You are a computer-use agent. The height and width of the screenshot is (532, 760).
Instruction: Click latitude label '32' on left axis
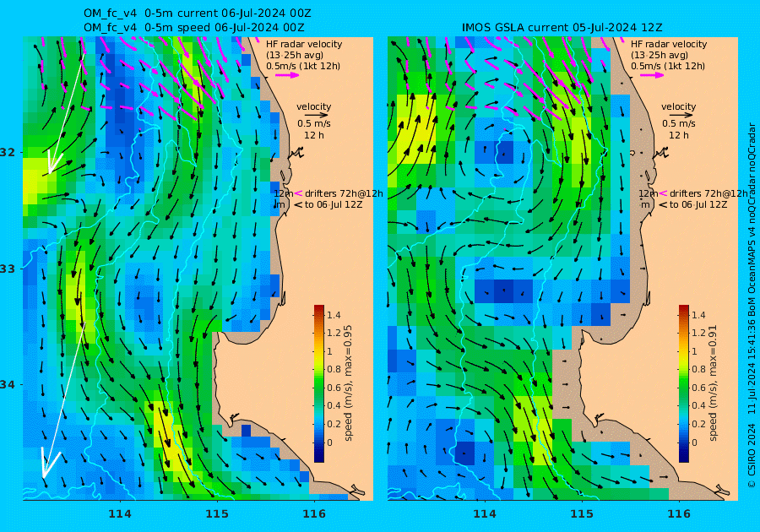point(8,152)
